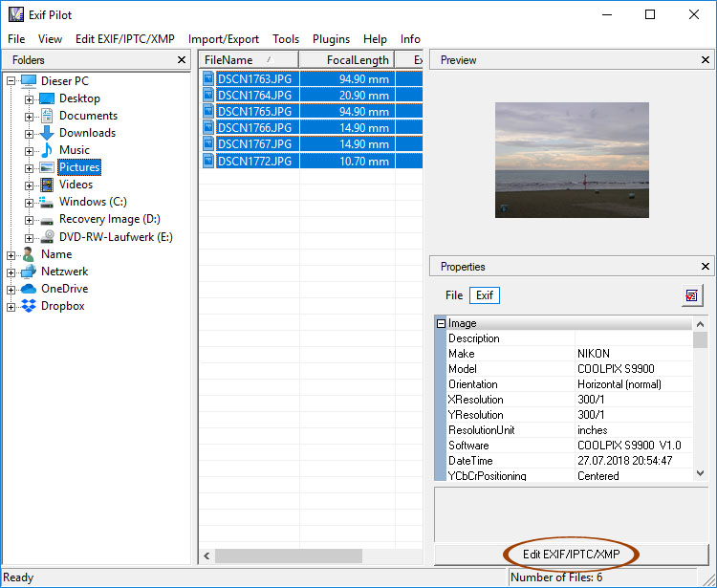Viewport: 717px width, 588px height.
Task: Collapse the Image properties group
Action: click(441, 324)
